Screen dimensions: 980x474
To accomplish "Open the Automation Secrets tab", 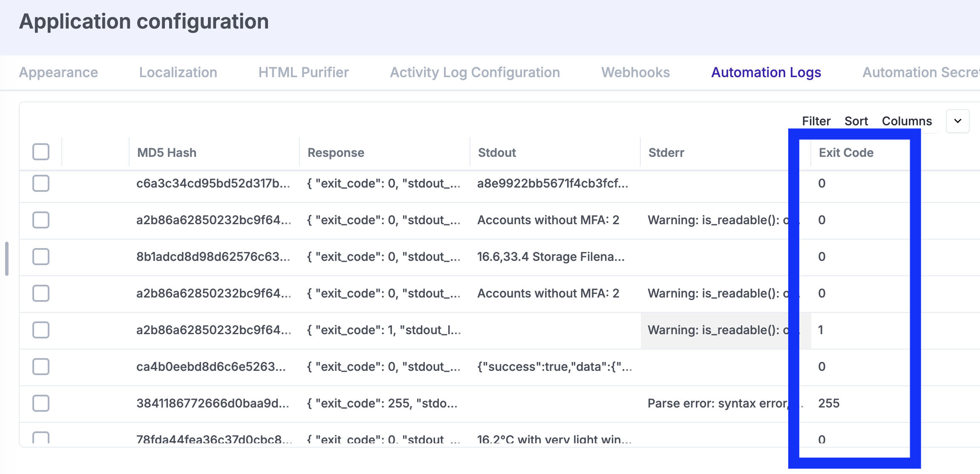I will (920, 72).
